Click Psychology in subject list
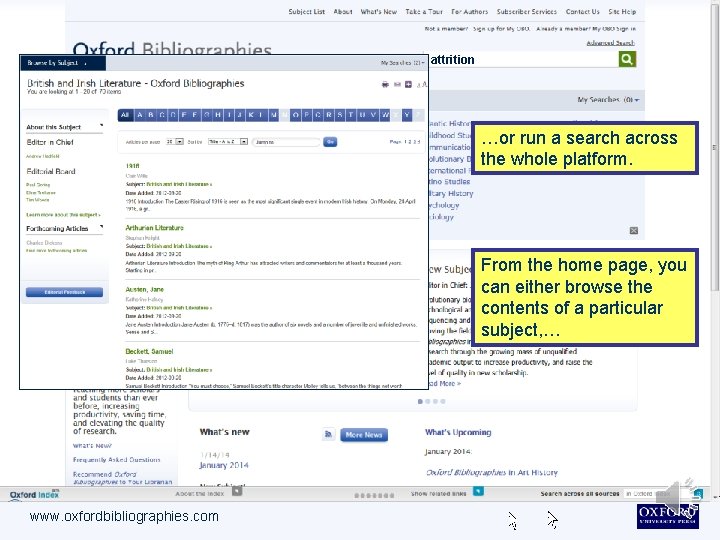 pyautogui.click(x=444, y=205)
